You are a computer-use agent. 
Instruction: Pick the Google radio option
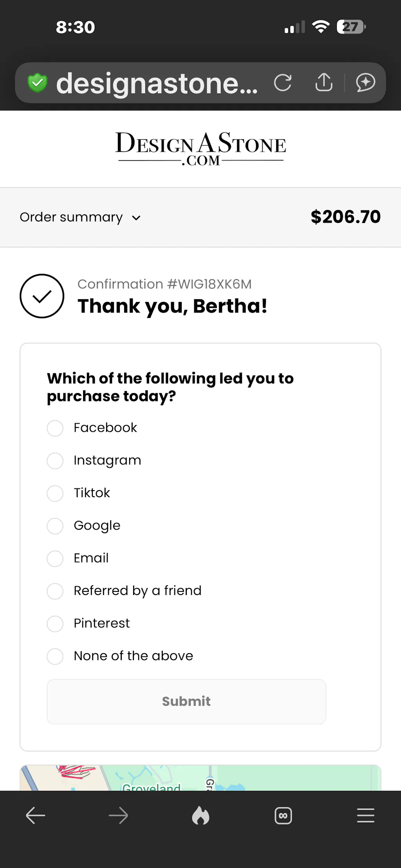point(55,526)
